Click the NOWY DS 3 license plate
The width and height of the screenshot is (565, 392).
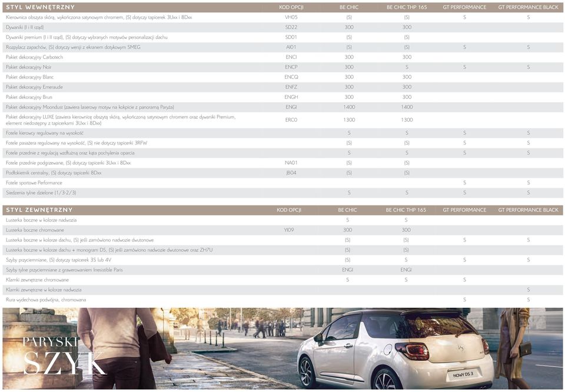[463, 374]
